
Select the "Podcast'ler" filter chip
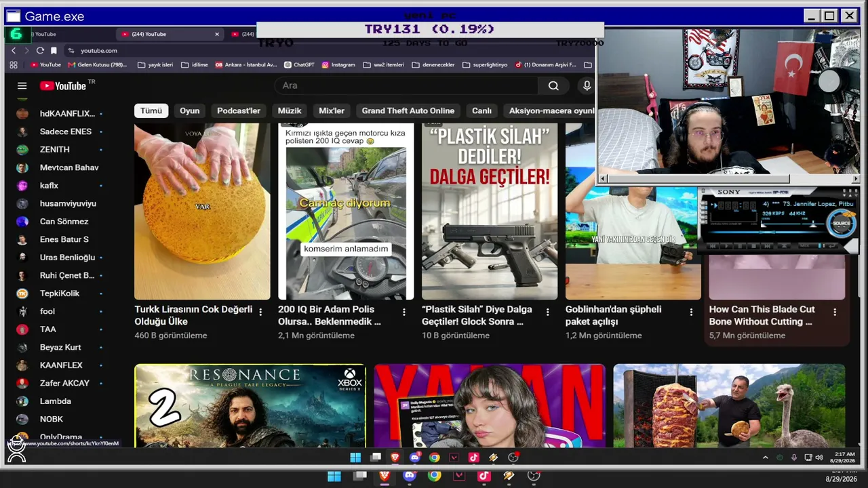239,110
